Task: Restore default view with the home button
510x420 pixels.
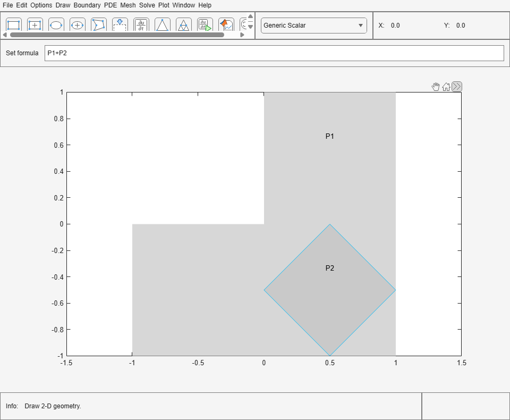Action: click(446, 86)
